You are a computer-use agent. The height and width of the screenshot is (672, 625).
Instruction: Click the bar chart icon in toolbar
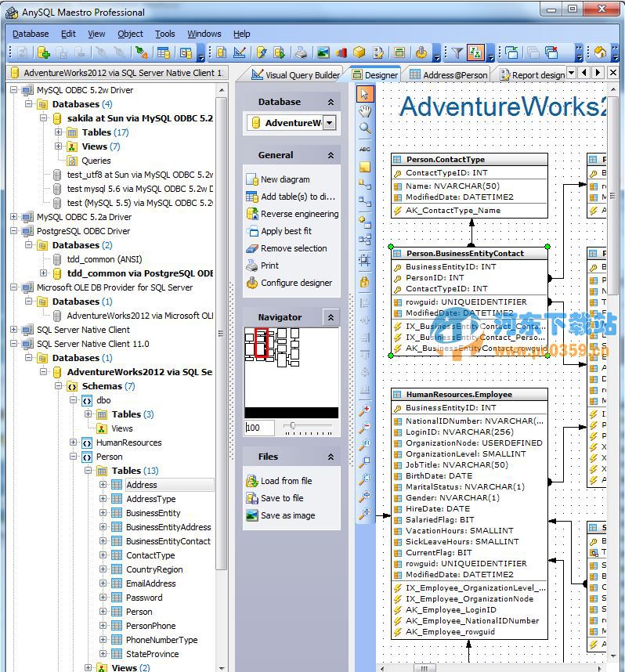[341, 52]
